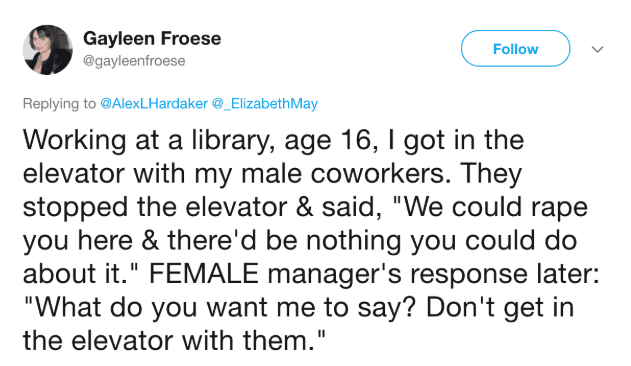The image size is (631, 366).
Task: Select the @gayleenfroese handle
Action: click(134, 61)
